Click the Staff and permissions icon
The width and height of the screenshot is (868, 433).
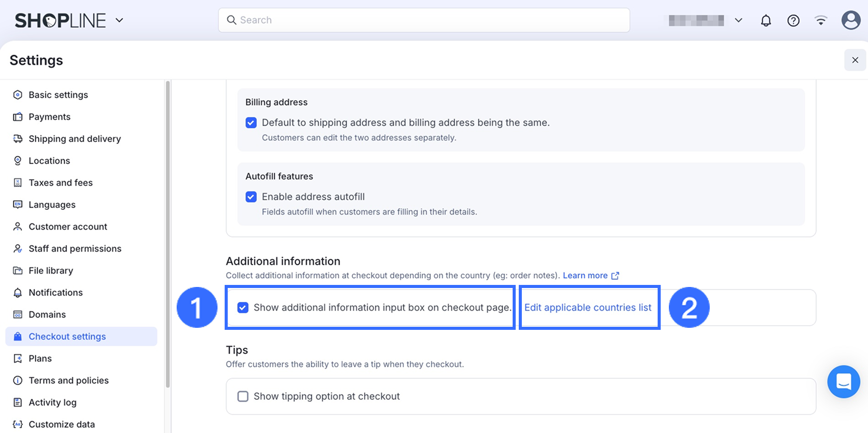[x=18, y=249]
